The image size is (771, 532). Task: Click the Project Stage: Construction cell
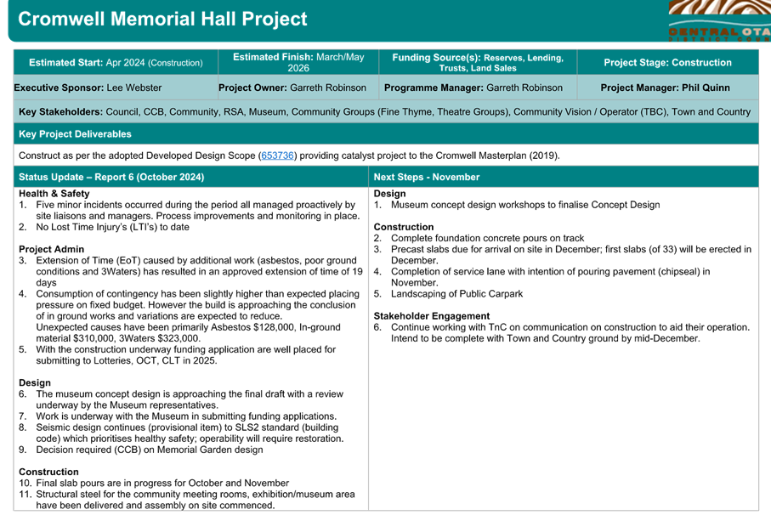(x=668, y=62)
